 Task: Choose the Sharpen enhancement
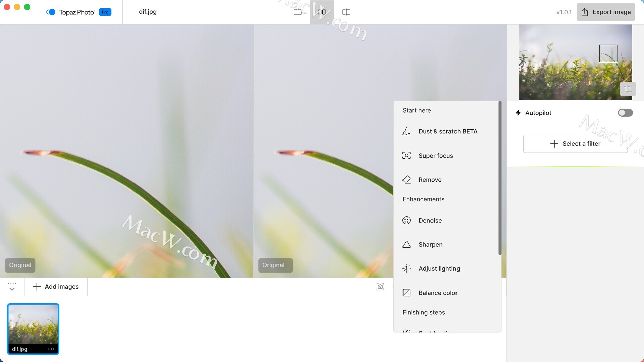430,244
